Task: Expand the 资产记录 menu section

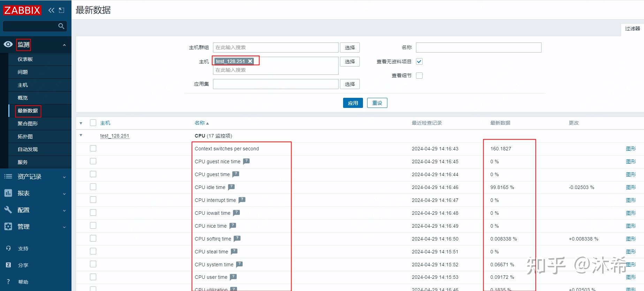Action: pyautogui.click(x=64, y=177)
